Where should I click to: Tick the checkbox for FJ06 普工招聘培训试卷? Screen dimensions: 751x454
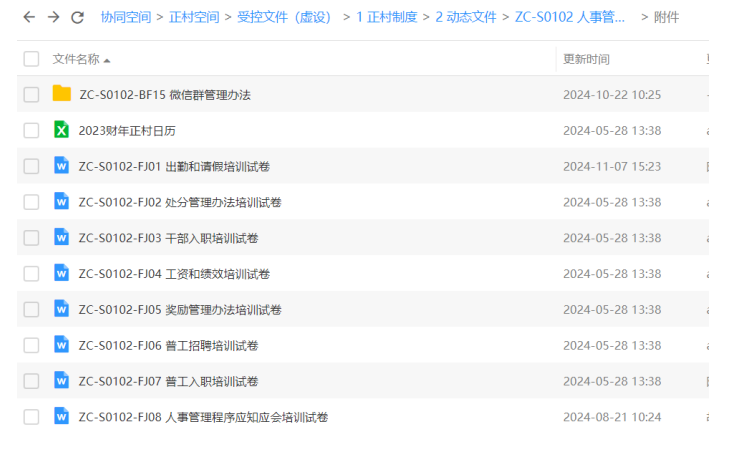(x=31, y=345)
